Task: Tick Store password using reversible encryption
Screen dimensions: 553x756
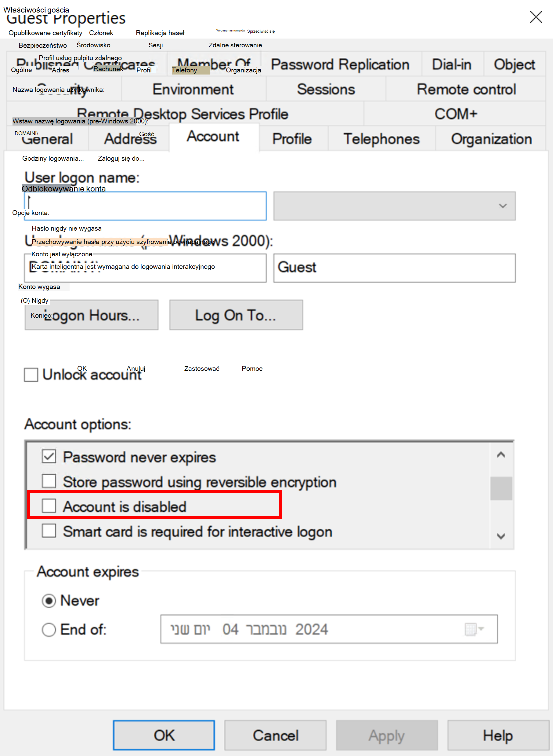Action: click(x=49, y=481)
